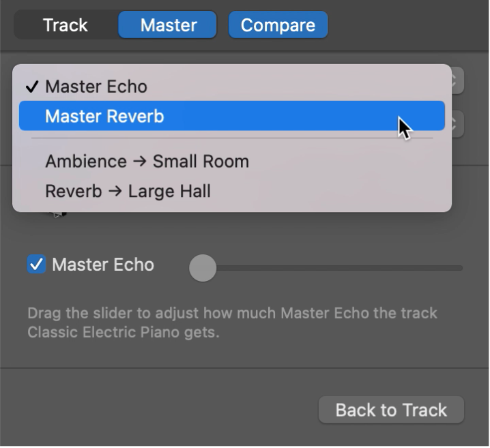Viewport: 490px width, 448px height.
Task: Click the small icon below the popup menu
Action: [x=59, y=214]
